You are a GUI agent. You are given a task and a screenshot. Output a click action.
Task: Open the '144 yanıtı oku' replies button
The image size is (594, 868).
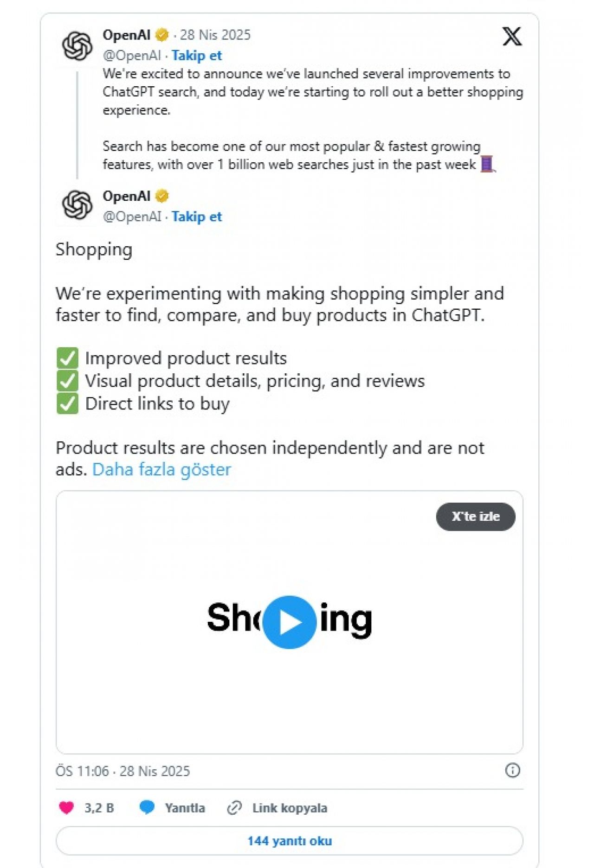coord(289,841)
